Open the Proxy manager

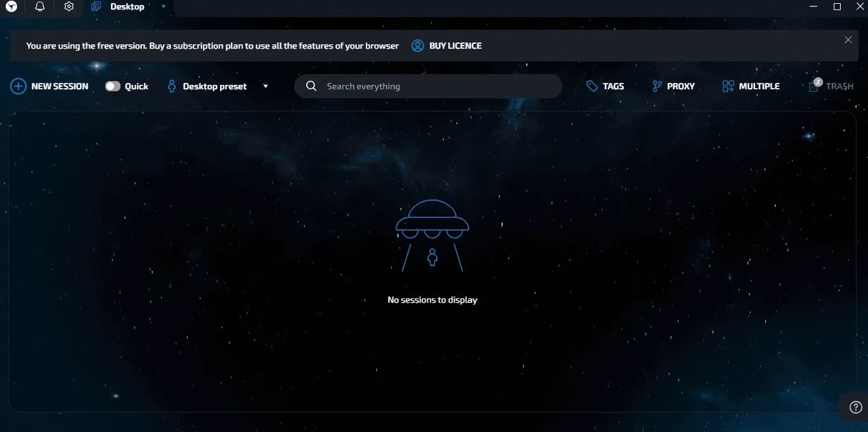point(673,86)
